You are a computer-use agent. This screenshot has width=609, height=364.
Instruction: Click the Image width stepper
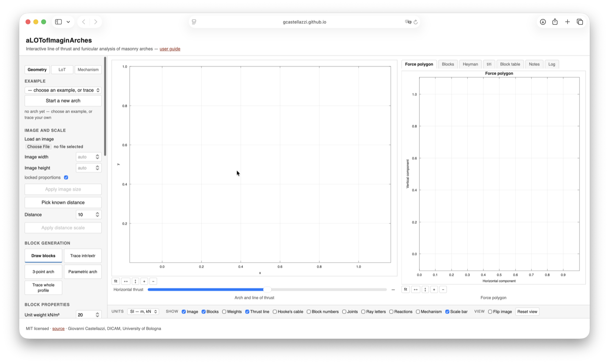(x=97, y=157)
